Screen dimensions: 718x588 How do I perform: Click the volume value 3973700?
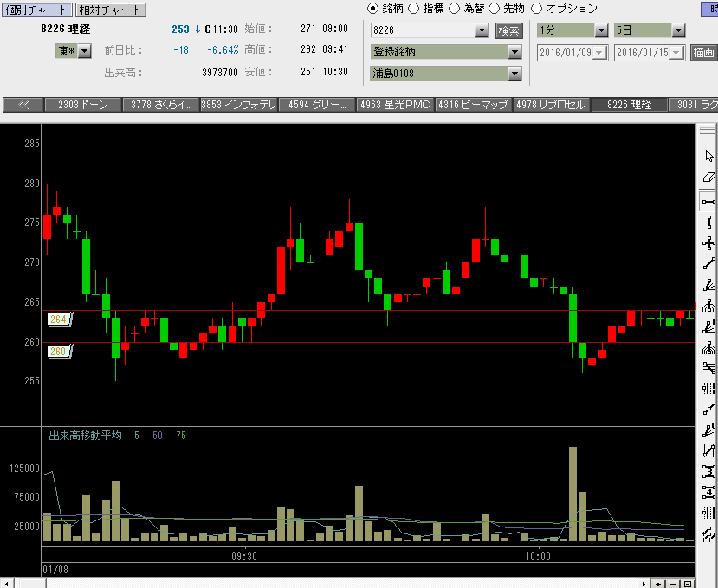click(x=220, y=73)
